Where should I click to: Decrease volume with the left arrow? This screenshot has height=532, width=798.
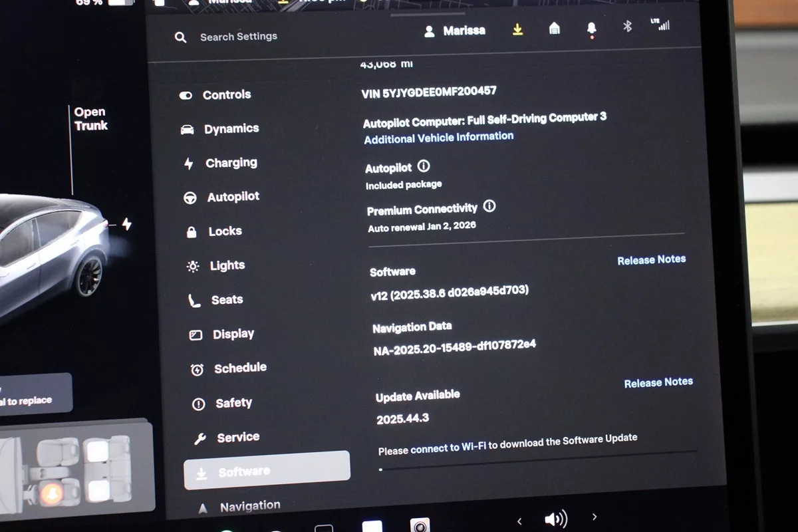click(x=519, y=521)
